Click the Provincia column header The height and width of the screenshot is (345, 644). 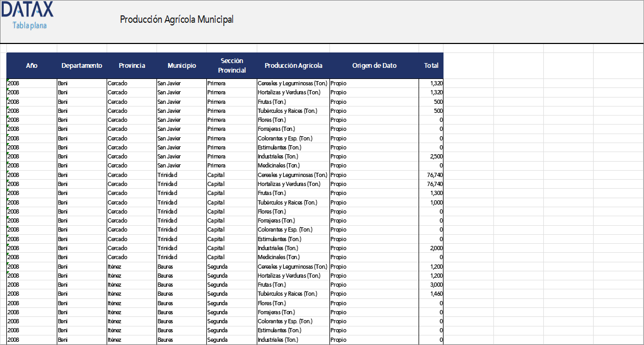(x=132, y=65)
